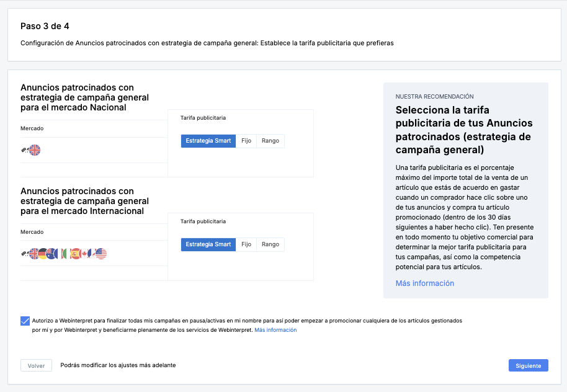Select the Spanish flag icon
The height and width of the screenshot is (392, 567).
pos(75,254)
